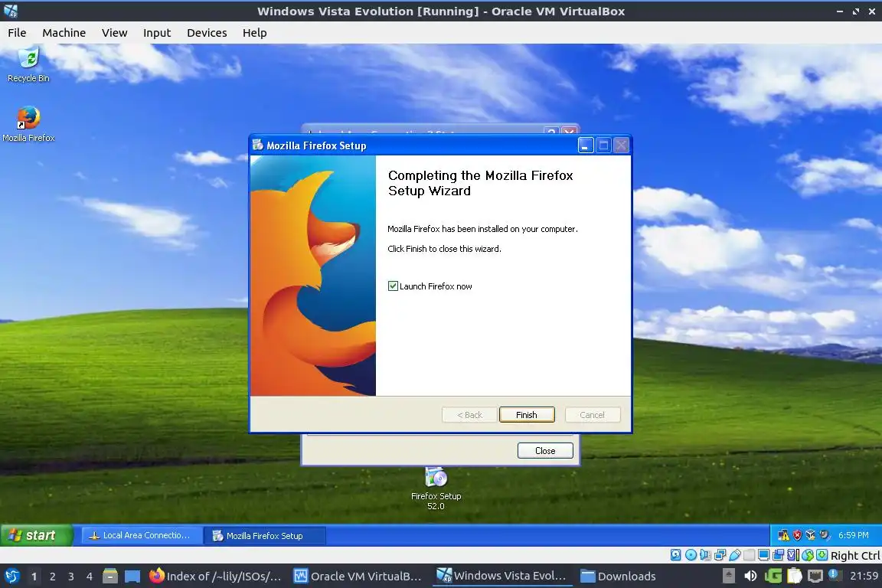The image size is (882, 588).
Task: Click VirtualBox audio status indicator
Action: pyautogui.click(x=705, y=555)
